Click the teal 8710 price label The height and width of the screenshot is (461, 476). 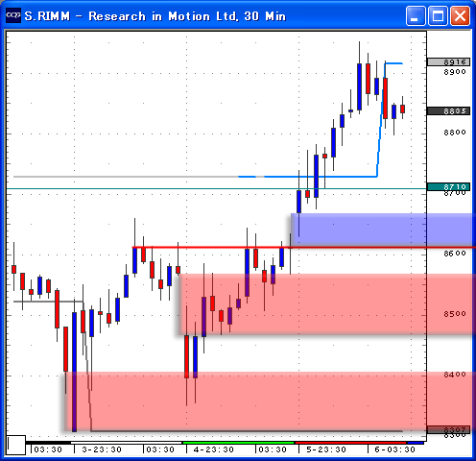click(x=448, y=186)
